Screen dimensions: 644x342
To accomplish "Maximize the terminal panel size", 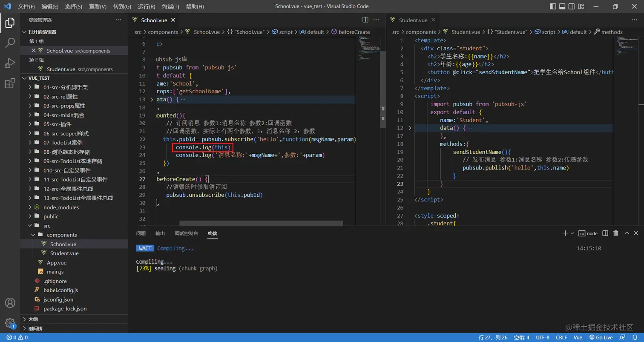I will (x=627, y=233).
